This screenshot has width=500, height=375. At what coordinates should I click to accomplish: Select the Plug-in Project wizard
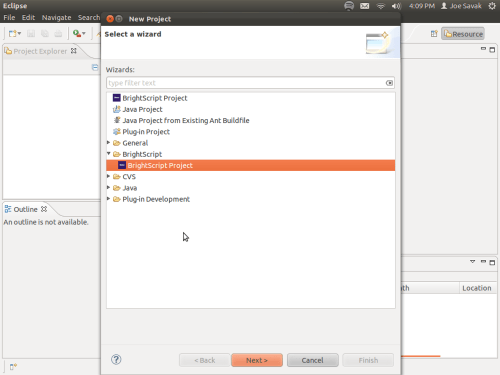click(146, 132)
